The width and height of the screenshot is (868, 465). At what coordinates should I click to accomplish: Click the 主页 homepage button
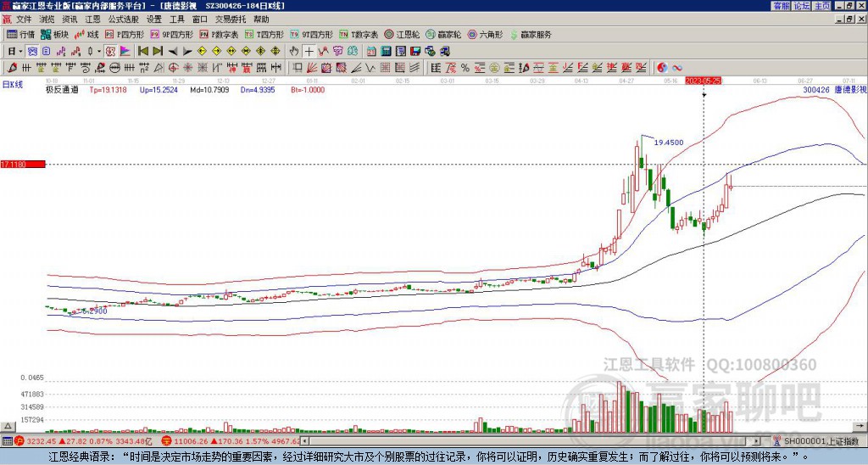pyautogui.click(x=821, y=6)
